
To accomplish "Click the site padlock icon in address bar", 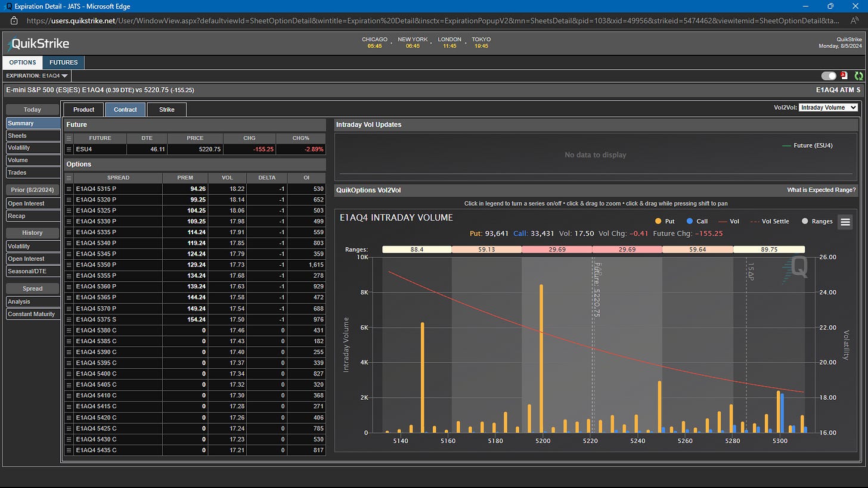I will click(x=14, y=20).
